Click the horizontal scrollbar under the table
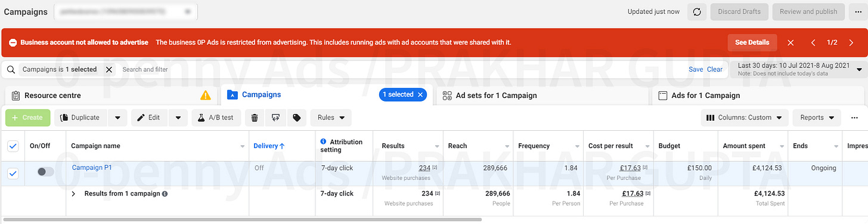This screenshot has height=224, width=868. [x=242, y=220]
